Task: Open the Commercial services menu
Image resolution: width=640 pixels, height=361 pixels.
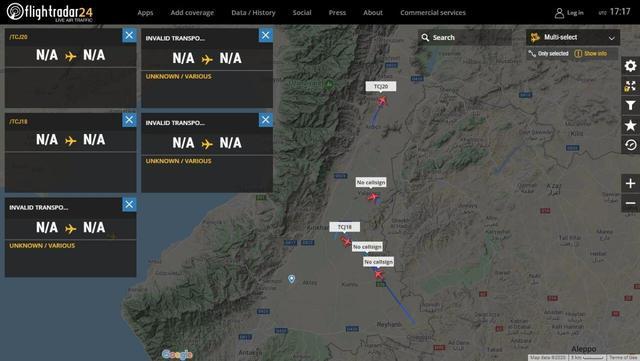Action: [x=433, y=13]
